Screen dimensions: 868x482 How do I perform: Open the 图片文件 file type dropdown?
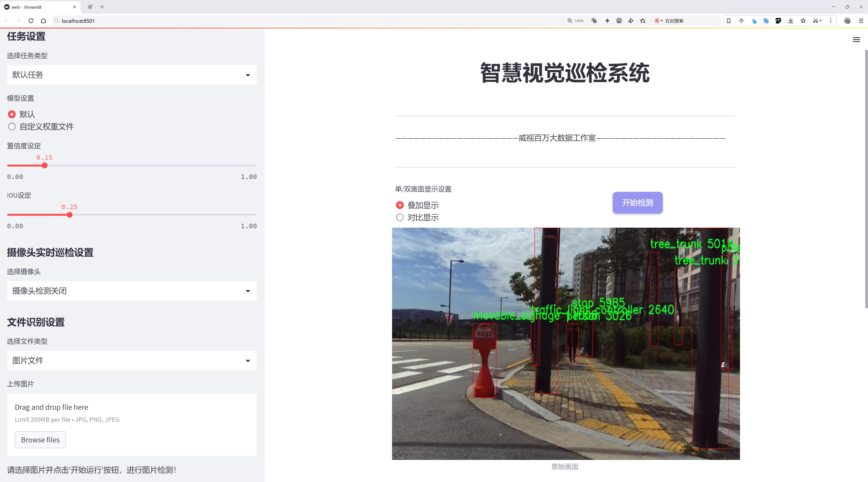(132, 361)
